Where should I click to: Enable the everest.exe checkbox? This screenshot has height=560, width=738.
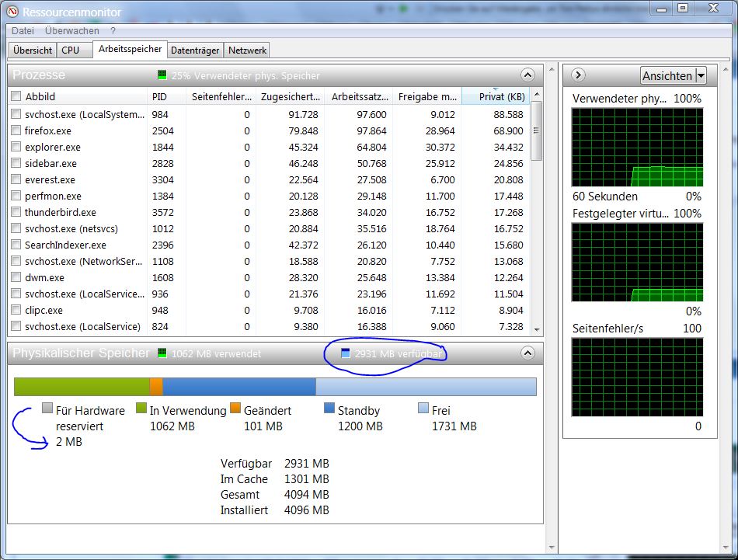pos(16,179)
